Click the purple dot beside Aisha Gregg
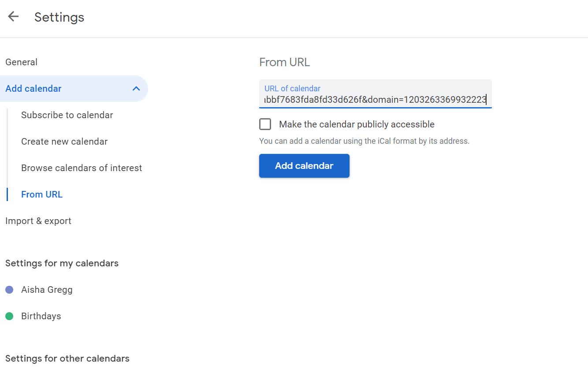 [9, 290]
